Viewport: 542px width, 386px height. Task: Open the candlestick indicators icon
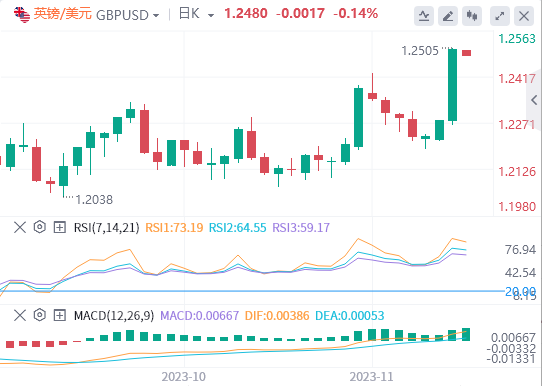pos(472,16)
